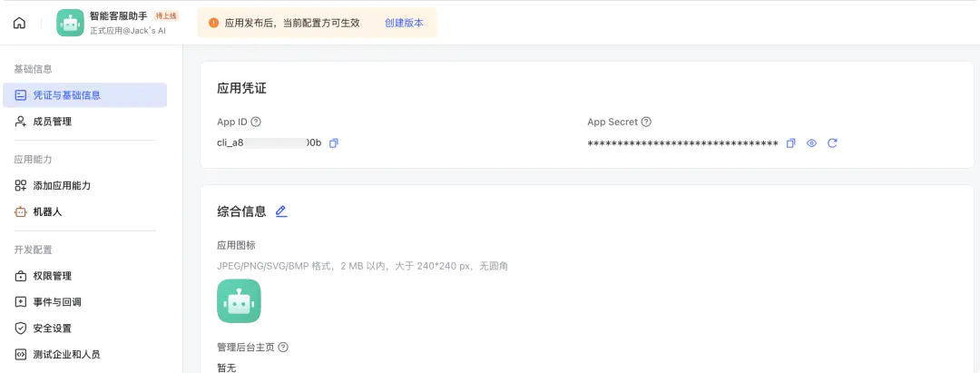Reset App Secret with refresh icon
The width and height of the screenshot is (980, 373).
click(x=832, y=143)
